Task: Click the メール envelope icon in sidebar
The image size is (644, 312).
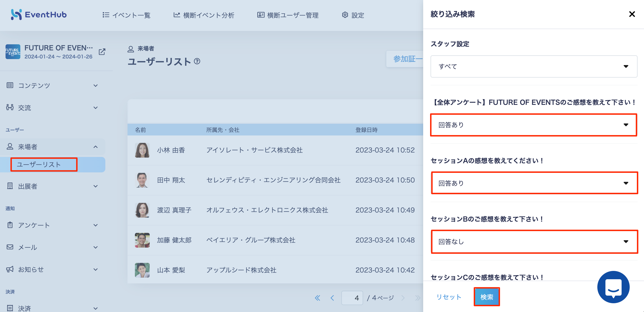Action: pos(10,247)
